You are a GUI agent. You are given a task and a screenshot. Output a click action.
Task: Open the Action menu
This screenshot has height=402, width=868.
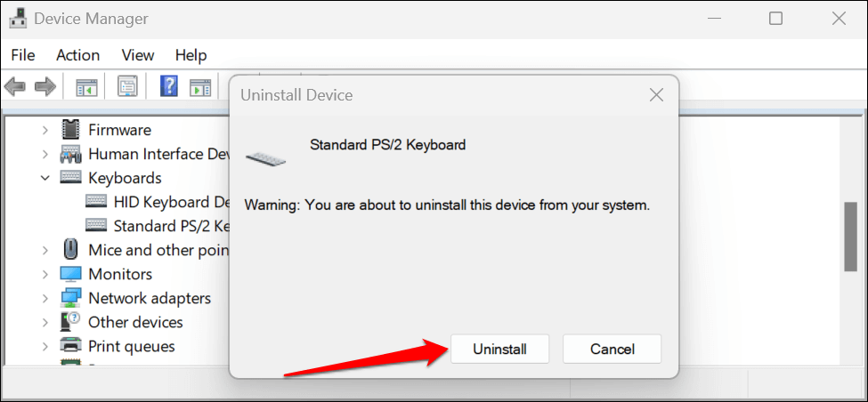78,55
